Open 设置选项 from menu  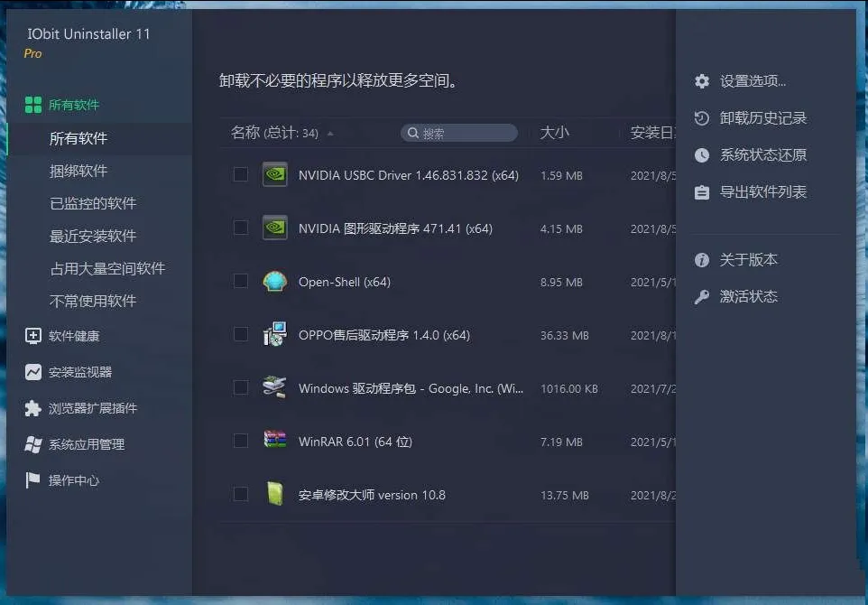coord(753,81)
